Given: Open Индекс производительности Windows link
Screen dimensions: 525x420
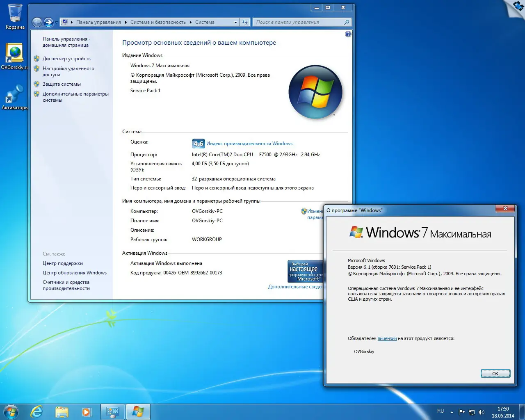Looking at the screenshot, I should click(x=249, y=144).
